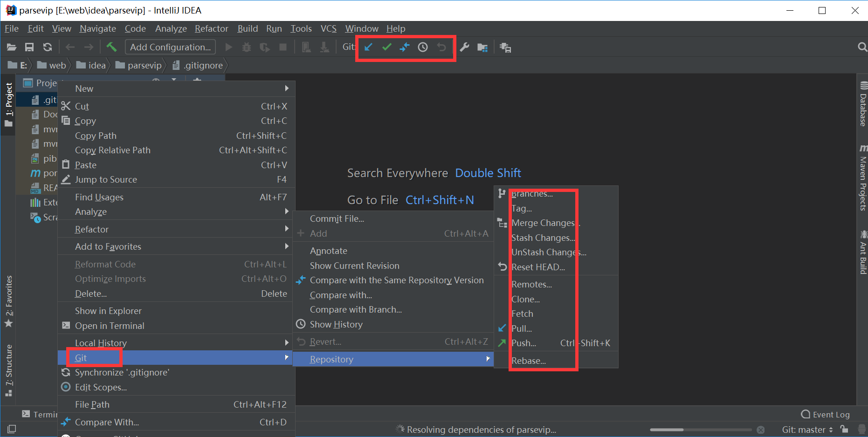Open the Project tool window tab
This screenshot has width=868, height=437.
[x=8, y=104]
